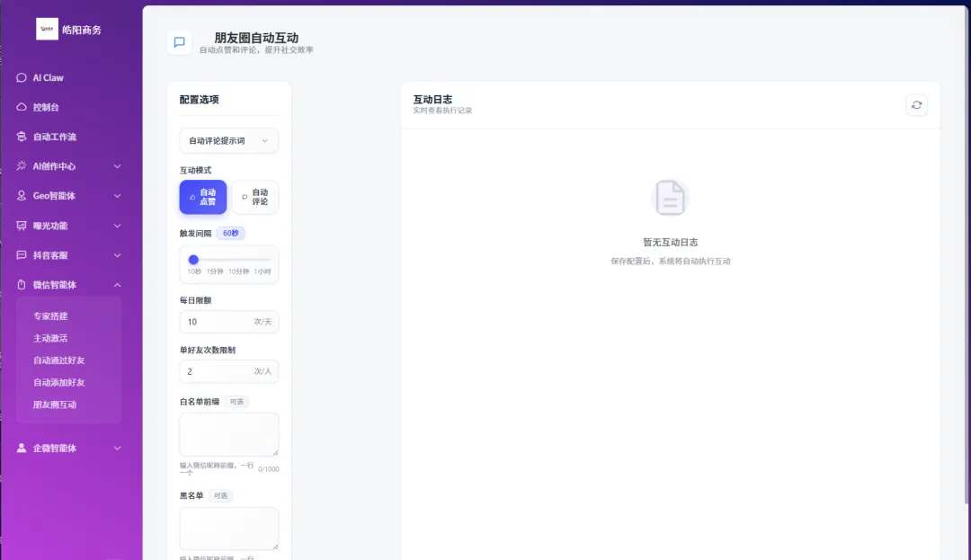Click the 每日限额 input showing 10

[228, 322]
